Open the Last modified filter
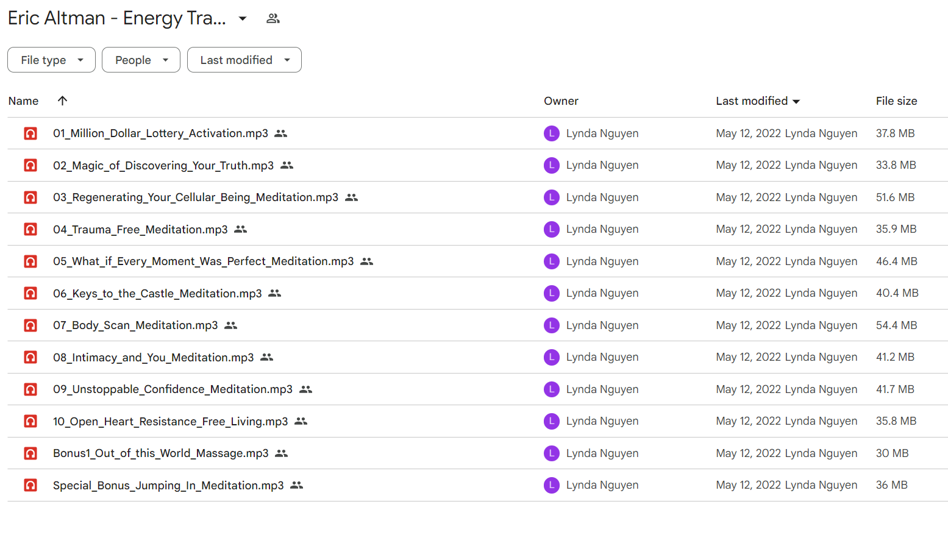Screen dimensions: 948x560 pyautogui.click(x=244, y=60)
